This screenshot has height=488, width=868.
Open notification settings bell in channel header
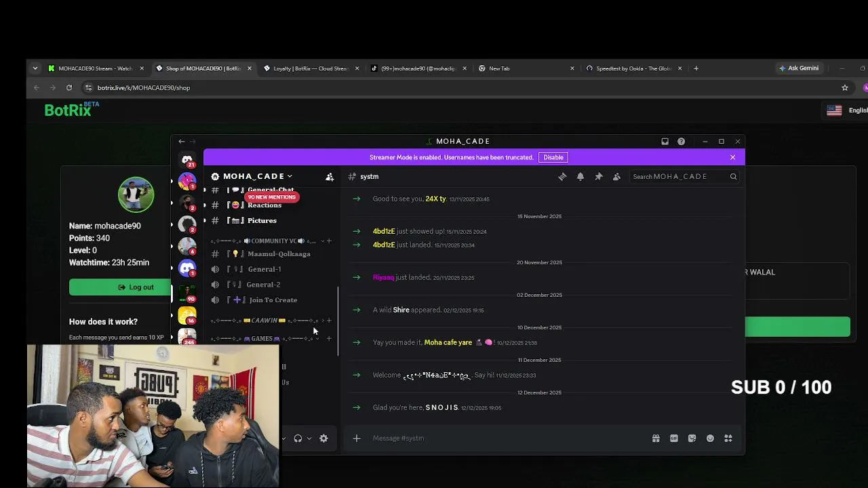coord(580,176)
